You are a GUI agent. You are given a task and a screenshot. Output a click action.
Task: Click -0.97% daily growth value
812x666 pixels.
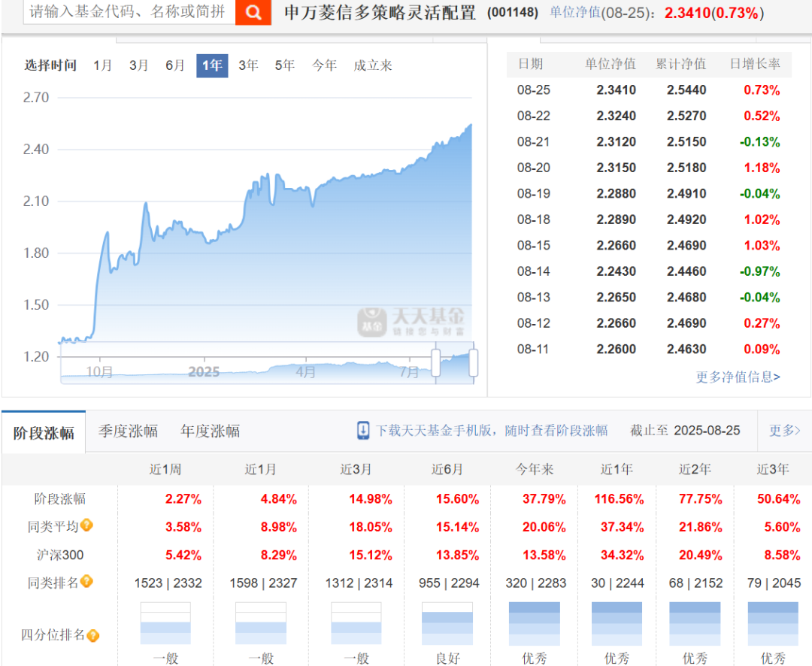click(759, 271)
